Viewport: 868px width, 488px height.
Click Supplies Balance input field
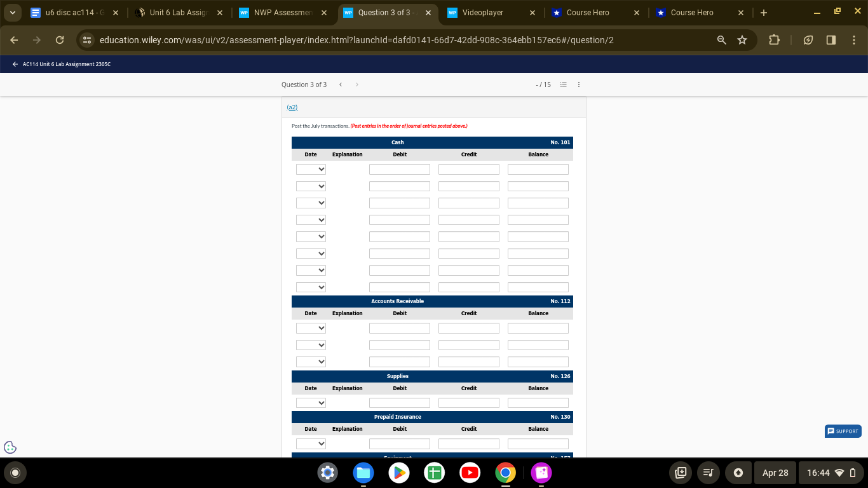[x=538, y=403]
